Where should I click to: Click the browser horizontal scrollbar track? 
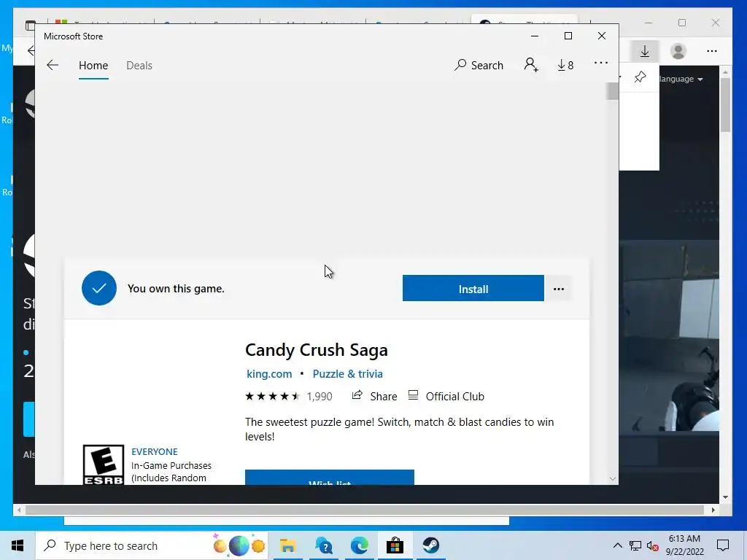[x=366, y=510]
